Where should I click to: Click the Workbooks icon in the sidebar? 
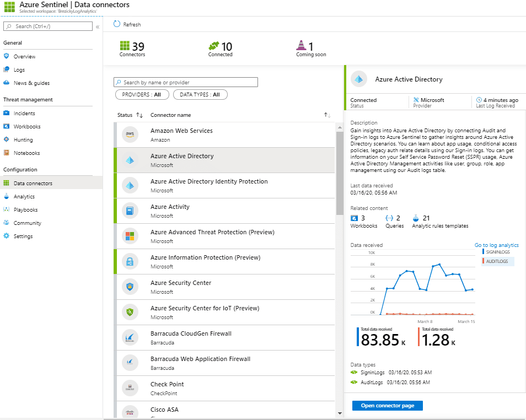(7, 126)
